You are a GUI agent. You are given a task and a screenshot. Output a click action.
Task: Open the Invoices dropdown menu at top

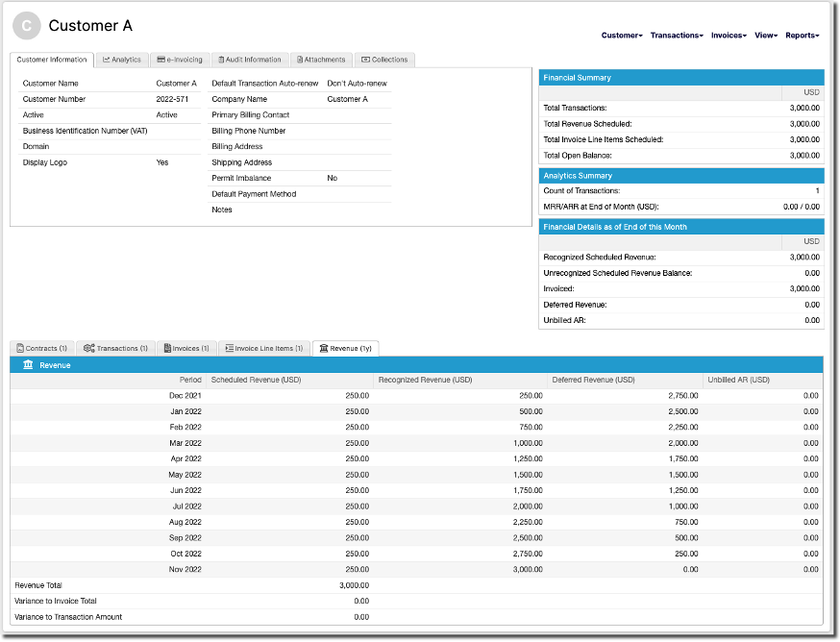tap(729, 36)
